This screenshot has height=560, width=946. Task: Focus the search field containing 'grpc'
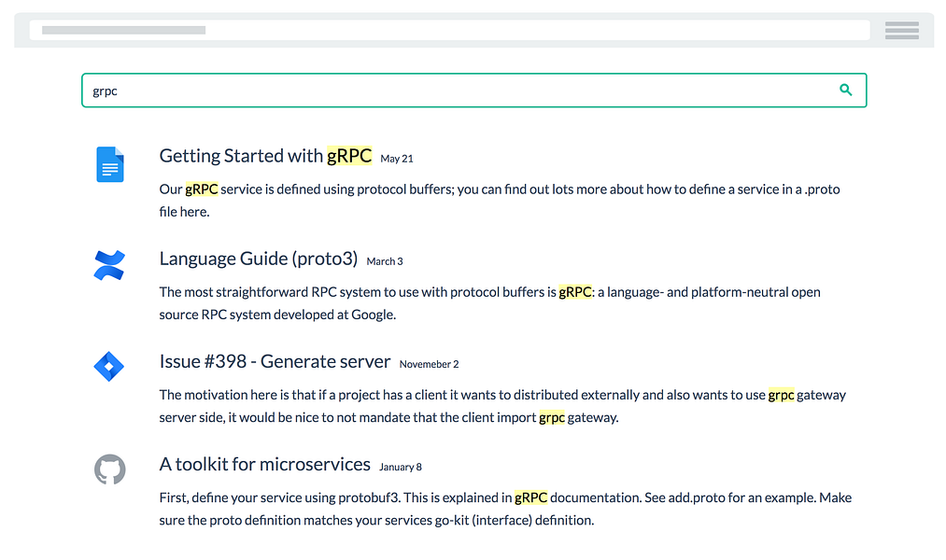click(x=474, y=91)
